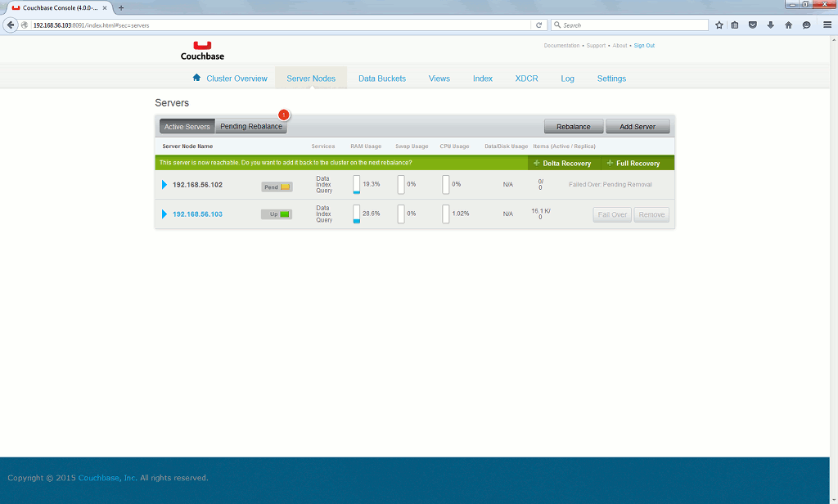Image resolution: width=838 pixels, height=504 pixels.
Task: Click the green Up status badge
Action: [277, 214]
